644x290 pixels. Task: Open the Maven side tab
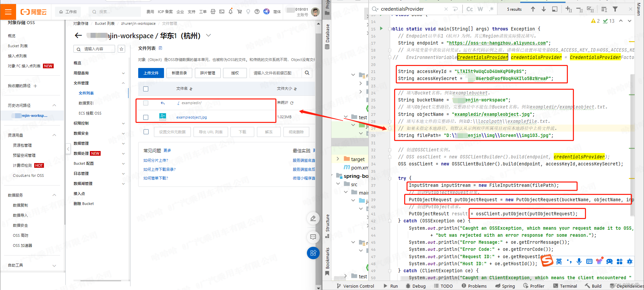639,9
